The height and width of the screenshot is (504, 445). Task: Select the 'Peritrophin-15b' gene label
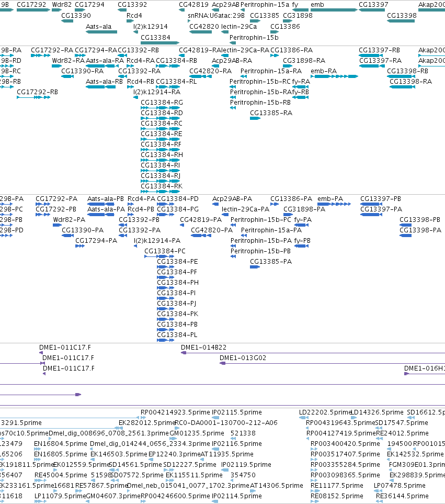point(254,37)
